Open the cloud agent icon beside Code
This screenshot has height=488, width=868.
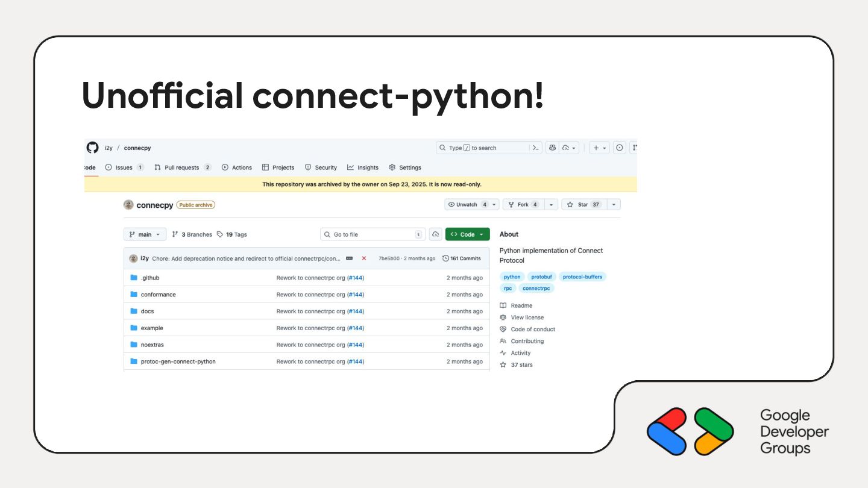[435, 234]
